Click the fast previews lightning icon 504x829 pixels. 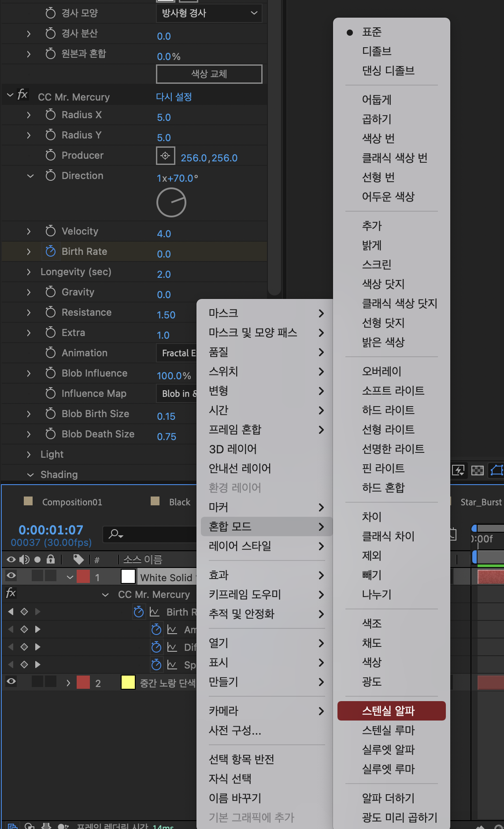[458, 471]
